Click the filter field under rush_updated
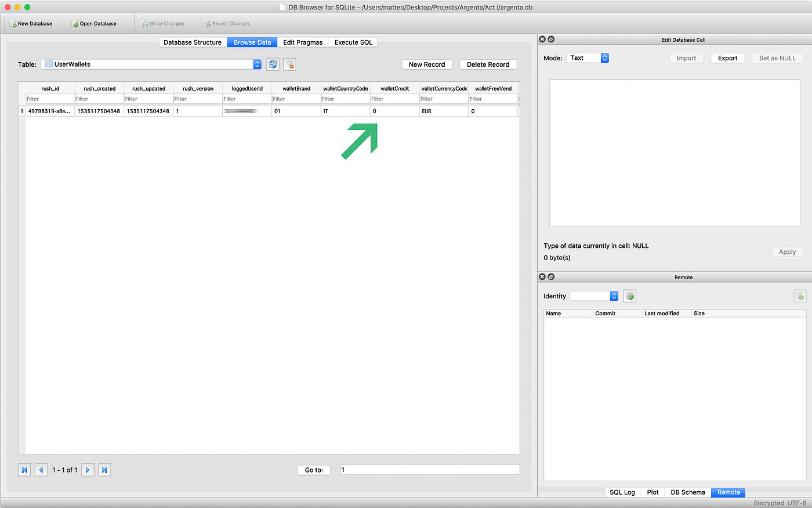812x508 pixels. tap(148, 99)
